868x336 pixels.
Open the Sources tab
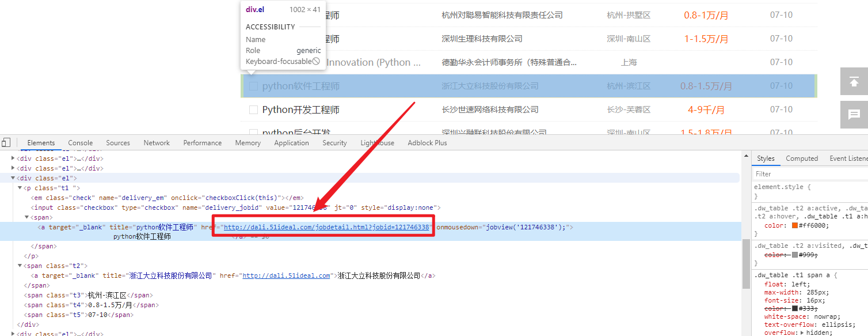point(118,143)
